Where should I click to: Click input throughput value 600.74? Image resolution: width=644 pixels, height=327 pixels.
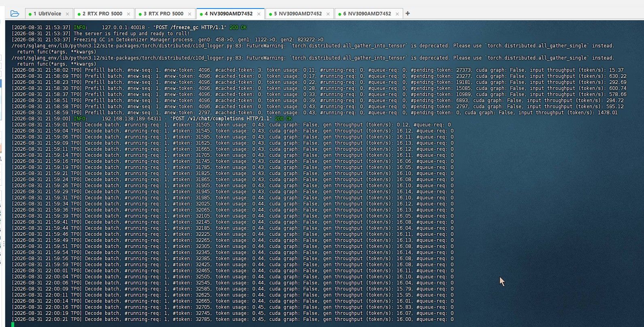point(618,88)
